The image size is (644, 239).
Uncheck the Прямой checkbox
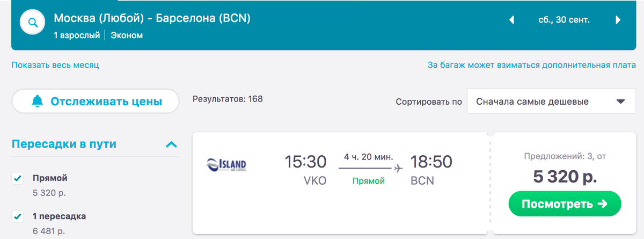tap(18, 178)
